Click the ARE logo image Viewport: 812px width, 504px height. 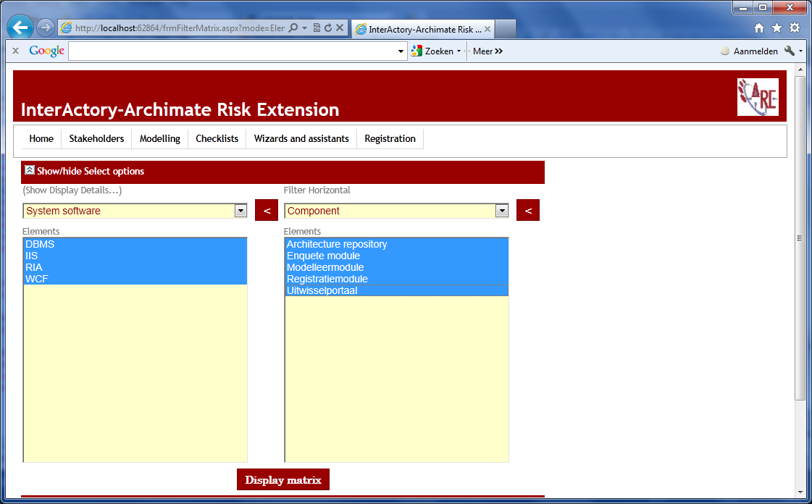[758, 97]
